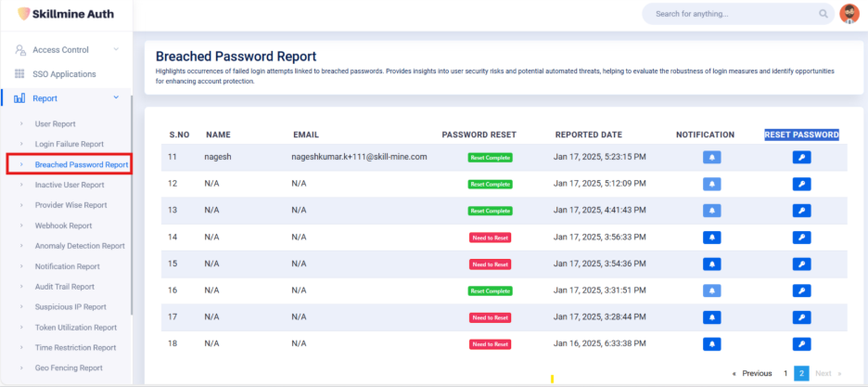Click the Search for anything field
The width and height of the screenshot is (868, 387).
pos(733,14)
